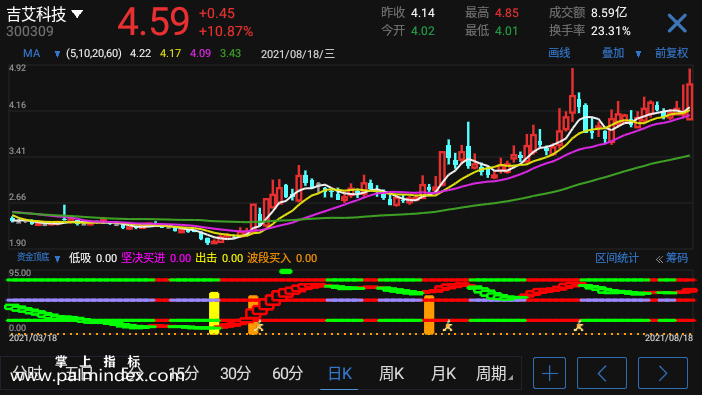
Task: Switch to the 60分 tab
Action: point(287,373)
